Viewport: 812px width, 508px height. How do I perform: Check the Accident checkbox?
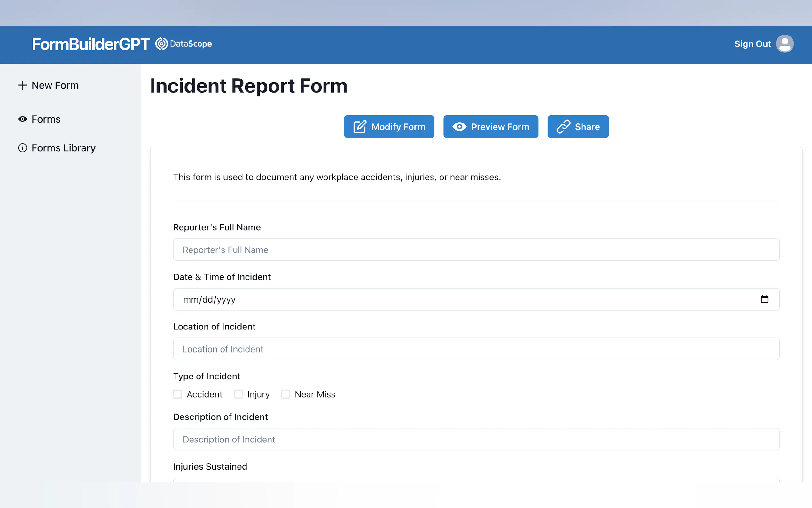pos(177,394)
